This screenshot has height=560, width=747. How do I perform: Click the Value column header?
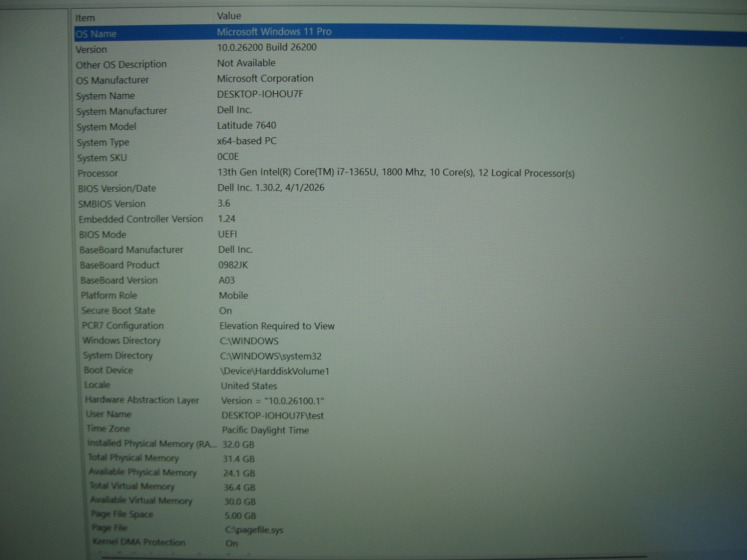click(229, 16)
